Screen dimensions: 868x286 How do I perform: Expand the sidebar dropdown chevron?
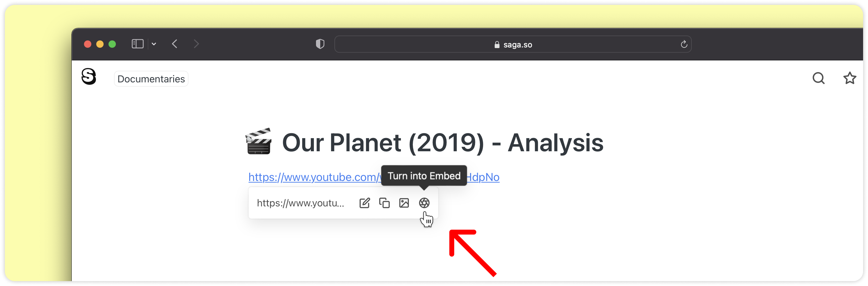coord(154,44)
